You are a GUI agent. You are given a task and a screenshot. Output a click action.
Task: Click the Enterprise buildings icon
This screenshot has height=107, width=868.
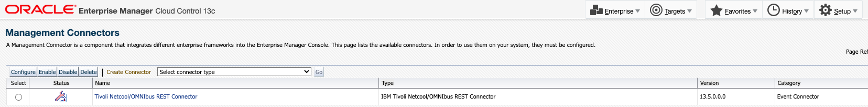596,10
